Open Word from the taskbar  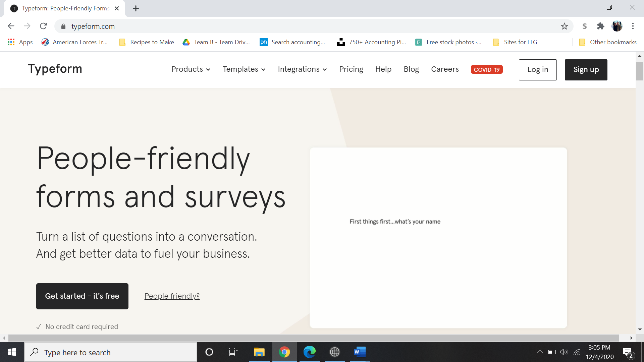[x=359, y=352]
